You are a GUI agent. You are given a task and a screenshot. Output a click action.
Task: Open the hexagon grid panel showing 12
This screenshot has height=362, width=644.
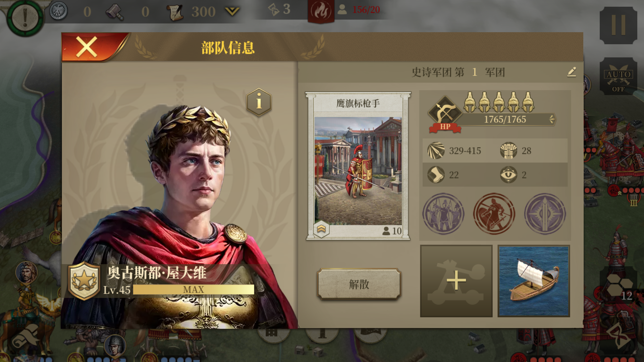coord(619,287)
